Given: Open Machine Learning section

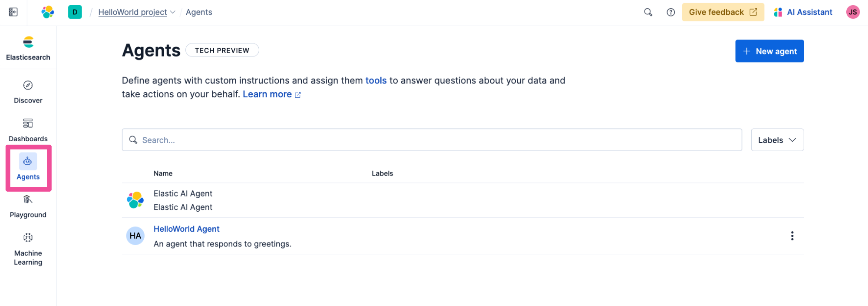Looking at the screenshot, I should (28, 249).
